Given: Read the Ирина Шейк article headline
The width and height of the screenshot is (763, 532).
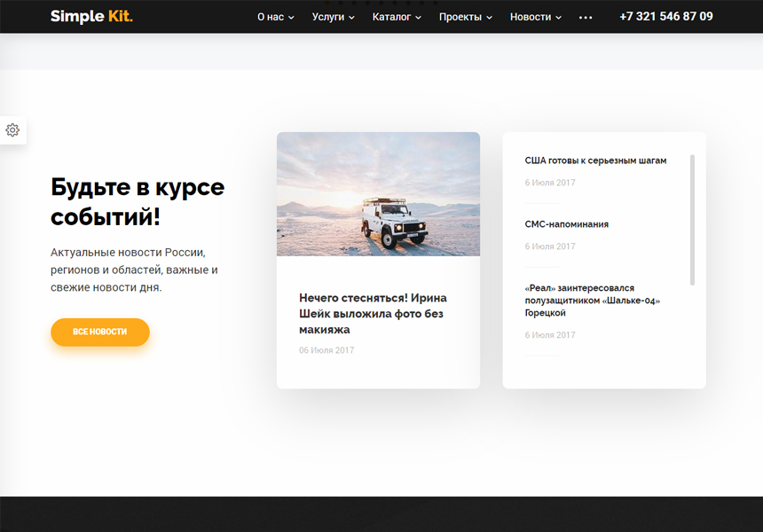Looking at the screenshot, I should pos(373,314).
